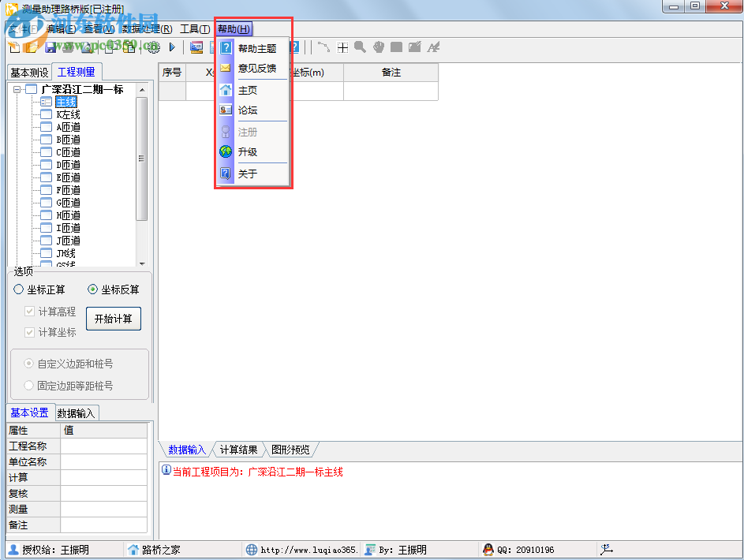Switch to the 基本设置 tab
The height and width of the screenshot is (560, 744).
[30, 413]
